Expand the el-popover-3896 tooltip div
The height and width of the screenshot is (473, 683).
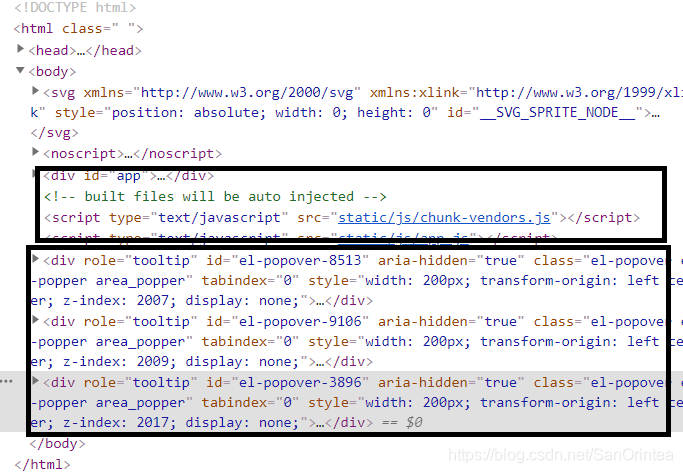click(x=36, y=381)
